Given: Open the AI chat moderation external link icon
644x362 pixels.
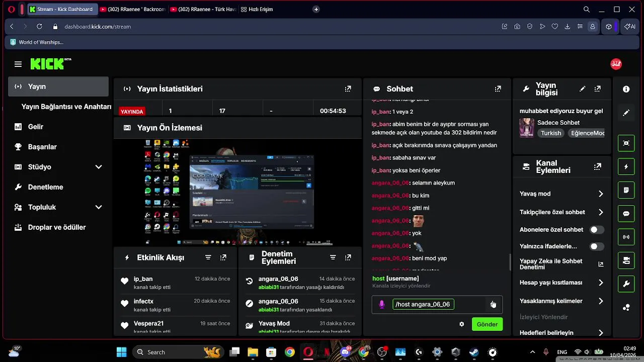Looking at the screenshot, I should [600, 264].
